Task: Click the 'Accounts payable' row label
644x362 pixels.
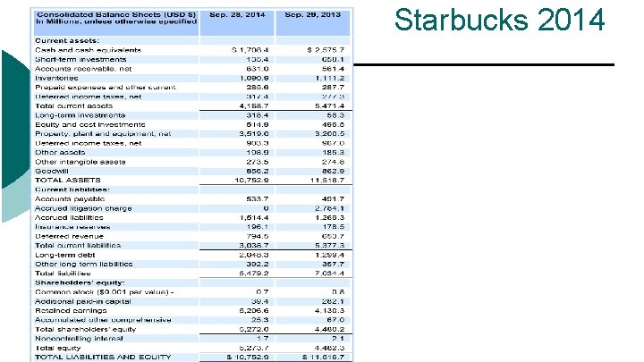Action: (x=70, y=199)
